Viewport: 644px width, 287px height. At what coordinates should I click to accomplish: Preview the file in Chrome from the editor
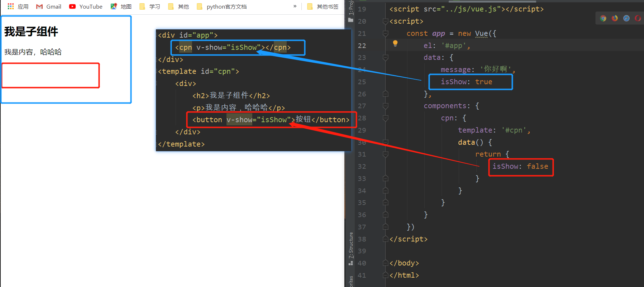[x=603, y=18]
